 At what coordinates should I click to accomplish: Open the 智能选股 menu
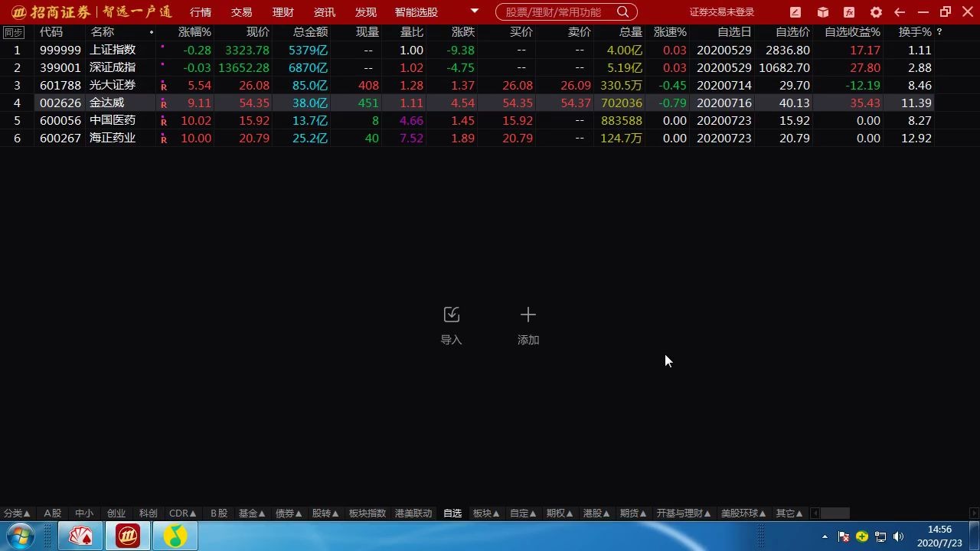pyautogui.click(x=416, y=12)
